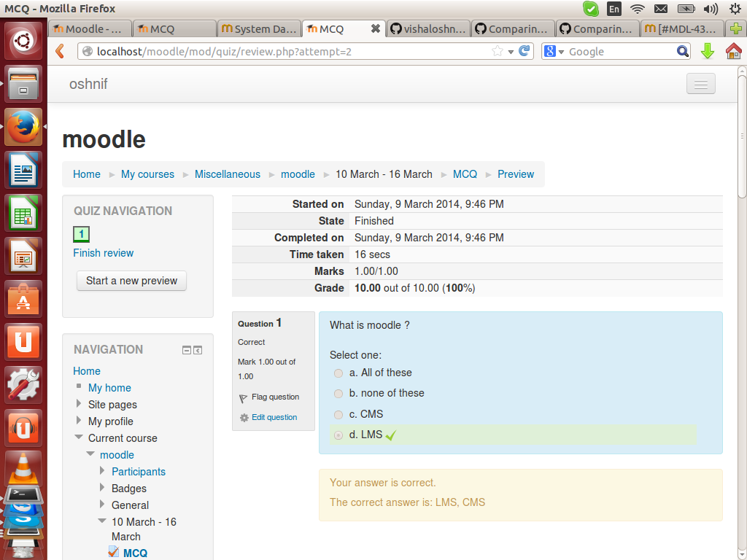Open the sound volume indicator
The height and width of the screenshot is (560, 747).
tap(711, 9)
